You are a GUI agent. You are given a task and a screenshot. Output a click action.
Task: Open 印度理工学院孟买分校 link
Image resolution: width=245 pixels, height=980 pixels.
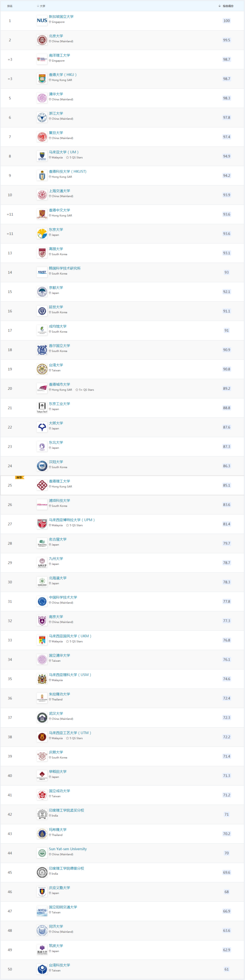[66, 810]
